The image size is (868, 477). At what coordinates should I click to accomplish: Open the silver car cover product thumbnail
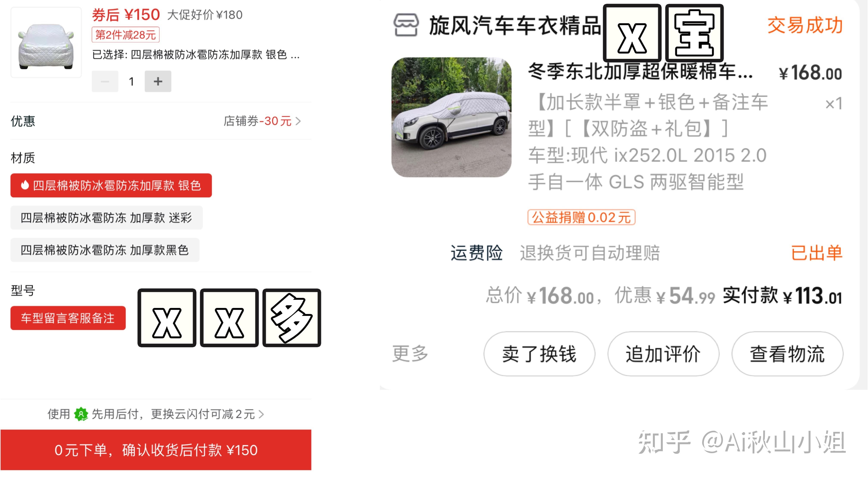pyautogui.click(x=46, y=42)
